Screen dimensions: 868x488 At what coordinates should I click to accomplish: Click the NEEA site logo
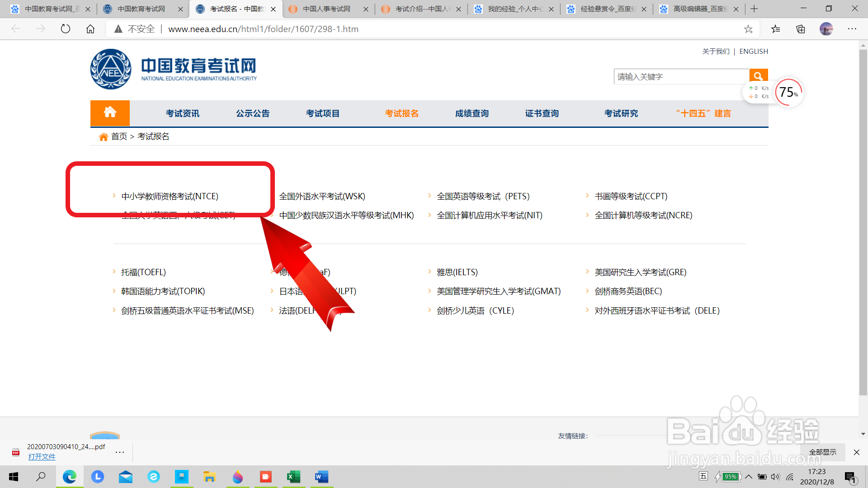click(174, 69)
